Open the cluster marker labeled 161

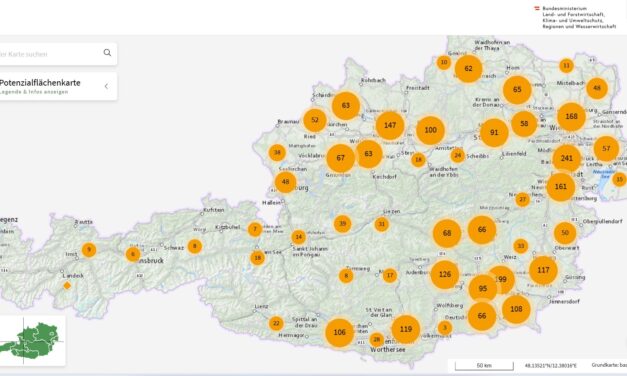(x=561, y=187)
